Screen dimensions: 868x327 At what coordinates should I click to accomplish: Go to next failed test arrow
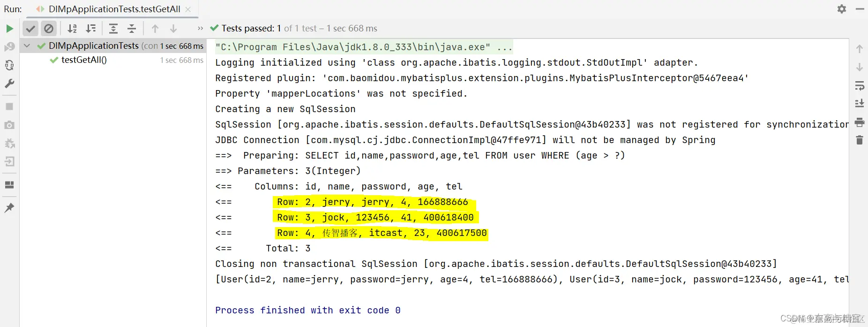pyautogui.click(x=173, y=29)
